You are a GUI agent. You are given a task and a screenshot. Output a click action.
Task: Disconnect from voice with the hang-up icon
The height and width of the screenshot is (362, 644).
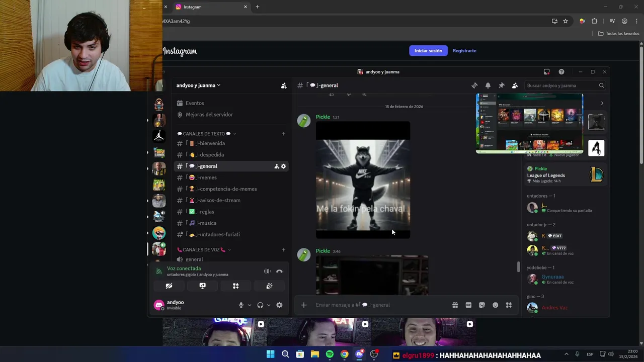coord(279,271)
